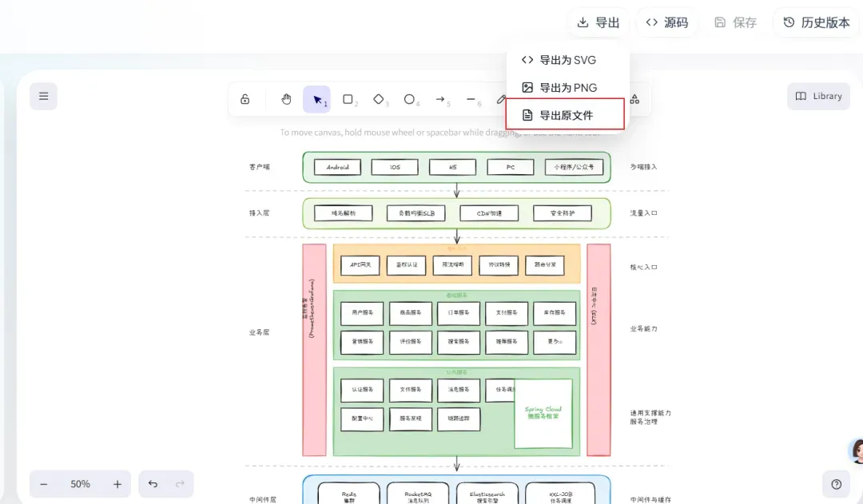The image size is (863, 504).
Task: Select the Rectangle shape tool
Action: (x=348, y=99)
